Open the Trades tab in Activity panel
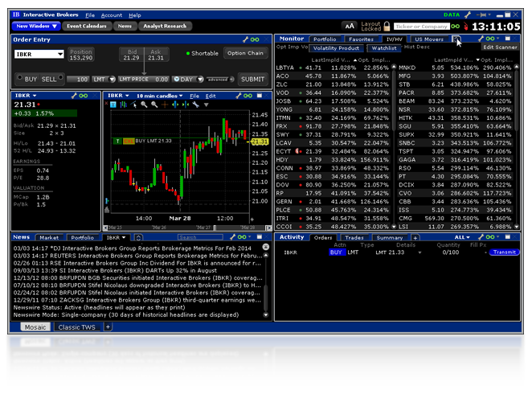Screen dimensions: 532x402 [354, 238]
